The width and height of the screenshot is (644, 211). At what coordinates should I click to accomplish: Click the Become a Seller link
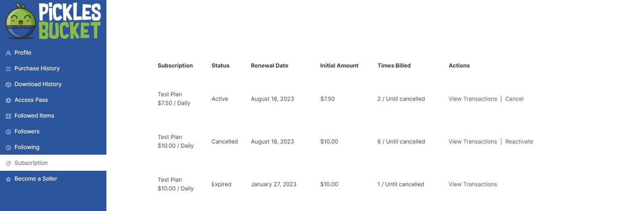point(36,179)
